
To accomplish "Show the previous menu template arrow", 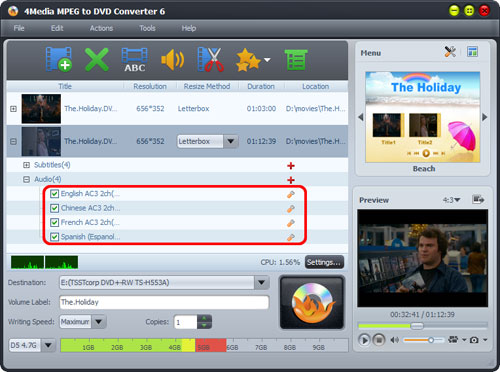I will coord(361,117).
